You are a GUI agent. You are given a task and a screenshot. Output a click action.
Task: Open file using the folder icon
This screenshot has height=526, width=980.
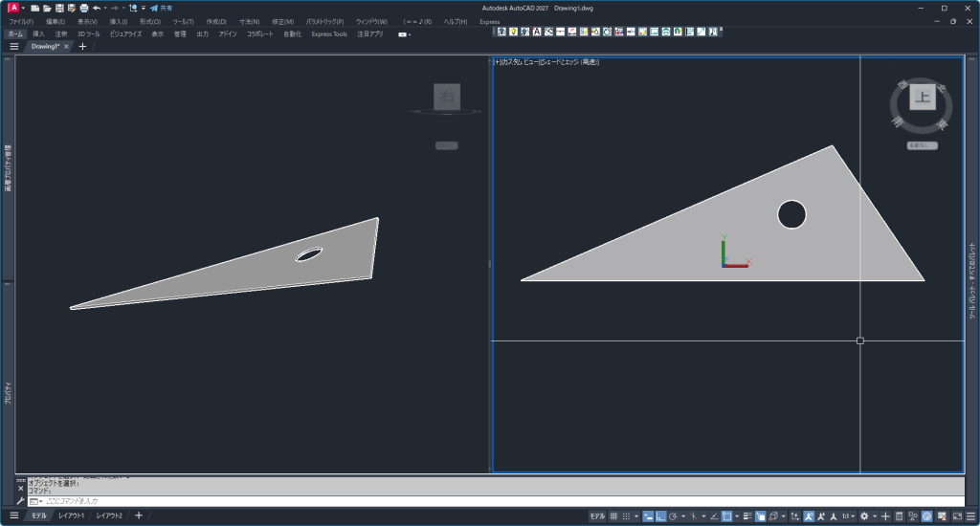[x=47, y=8]
